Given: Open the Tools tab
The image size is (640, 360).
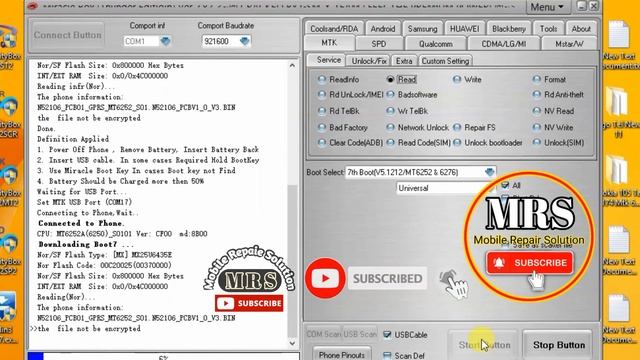Looking at the screenshot, I should pyautogui.click(x=548, y=29).
